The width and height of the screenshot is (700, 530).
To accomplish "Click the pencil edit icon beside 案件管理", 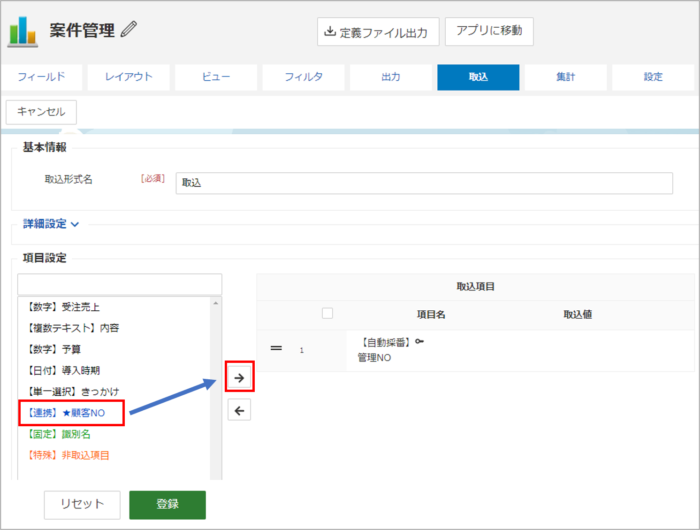I will coord(129,29).
